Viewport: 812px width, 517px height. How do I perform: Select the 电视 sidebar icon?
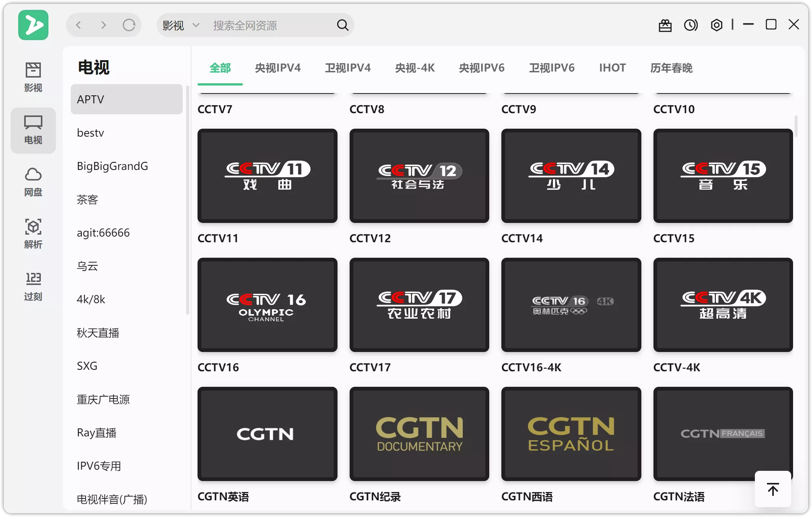tap(33, 130)
